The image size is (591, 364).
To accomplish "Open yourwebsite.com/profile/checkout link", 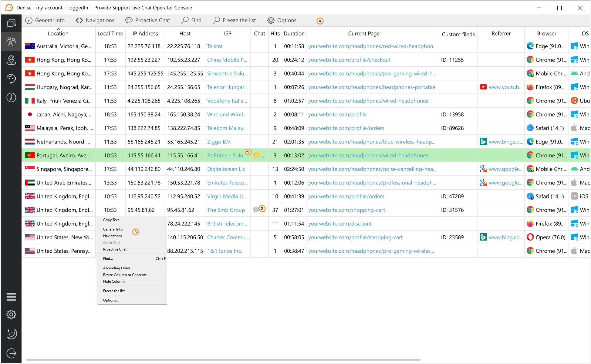I will tap(350, 60).
